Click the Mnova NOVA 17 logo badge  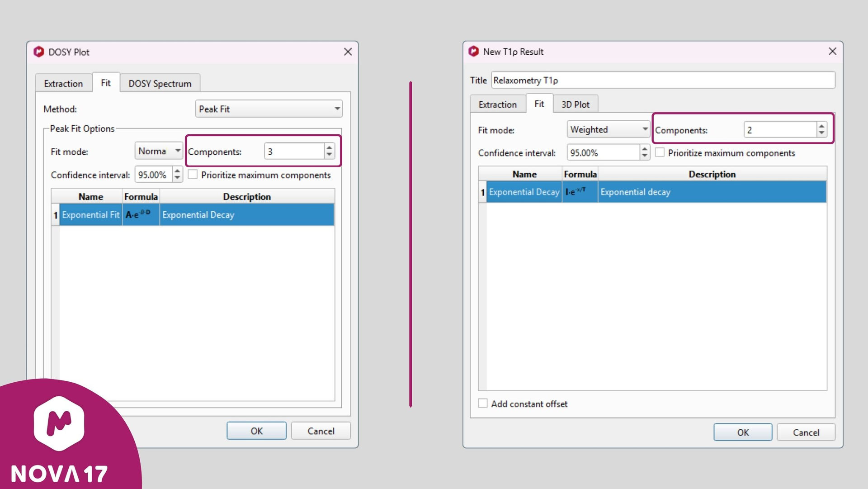[x=59, y=424]
